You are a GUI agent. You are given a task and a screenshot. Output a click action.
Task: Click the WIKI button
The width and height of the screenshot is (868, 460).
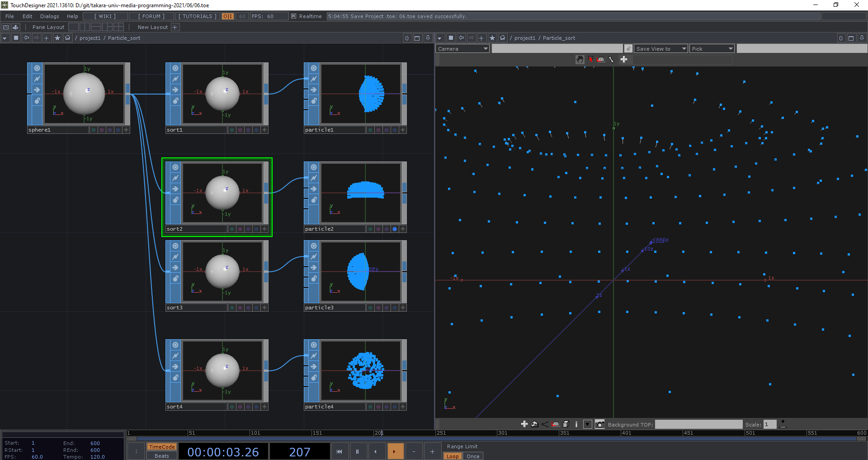[105, 16]
